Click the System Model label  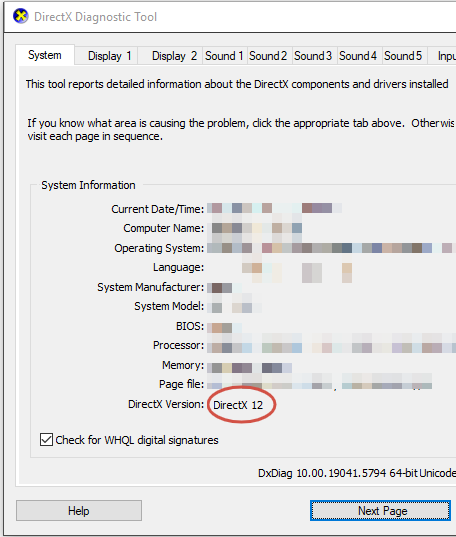[x=169, y=306]
